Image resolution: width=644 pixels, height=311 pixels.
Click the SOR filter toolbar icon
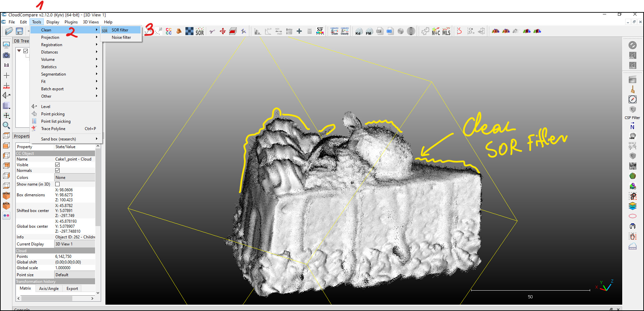[200, 31]
